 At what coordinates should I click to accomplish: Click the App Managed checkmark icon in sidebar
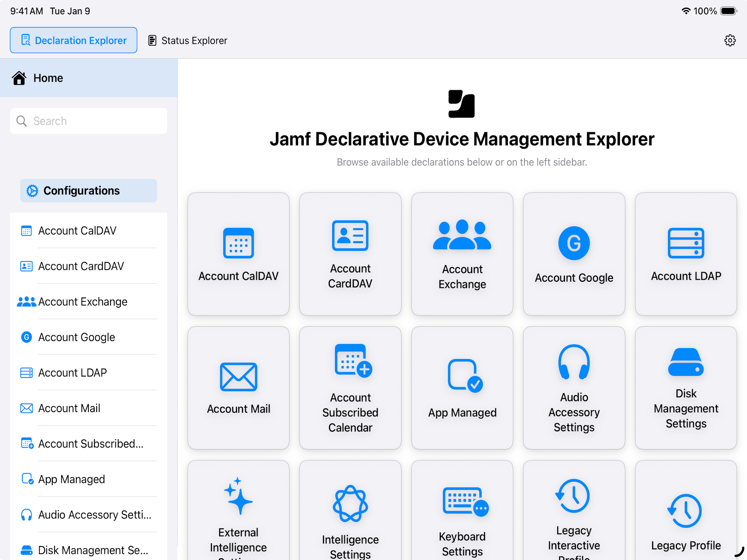tap(27, 479)
